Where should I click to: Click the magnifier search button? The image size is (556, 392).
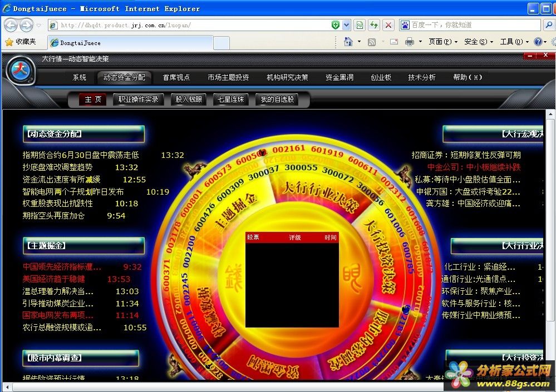pos(549,25)
